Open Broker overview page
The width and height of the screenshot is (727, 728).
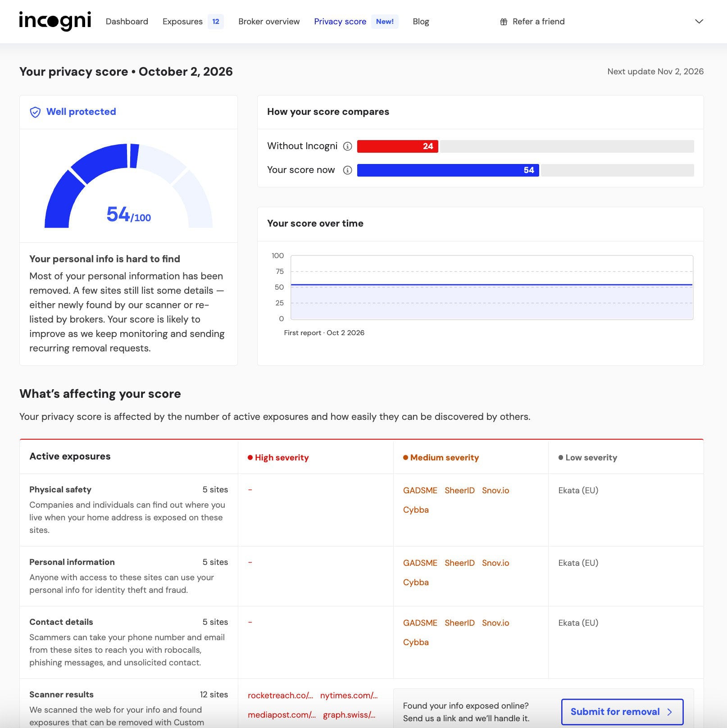click(269, 22)
